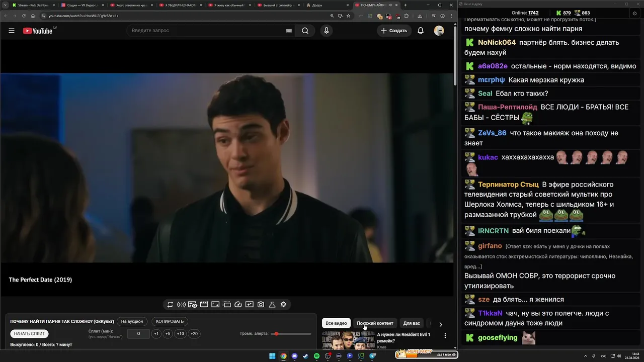Reload the page in Chrome
The width and height of the screenshot is (644, 362).
click(x=23, y=16)
